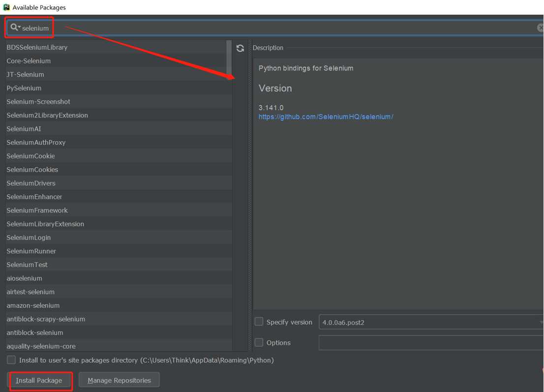Select SeleniumTest package row

[x=119, y=264]
